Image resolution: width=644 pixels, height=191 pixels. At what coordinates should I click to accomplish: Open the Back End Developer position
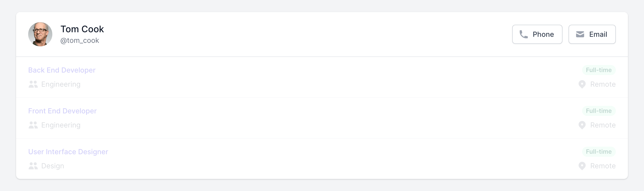[62, 70]
